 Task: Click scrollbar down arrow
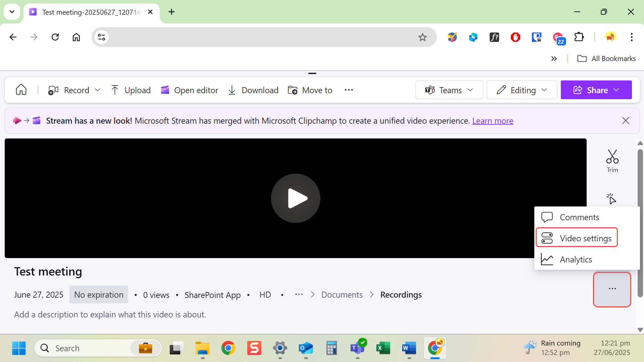(640, 329)
